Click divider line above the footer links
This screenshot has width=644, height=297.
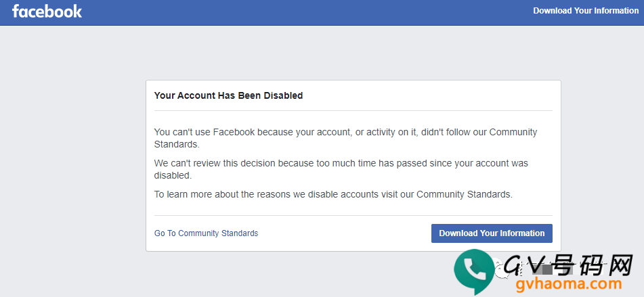click(x=353, y=215)
